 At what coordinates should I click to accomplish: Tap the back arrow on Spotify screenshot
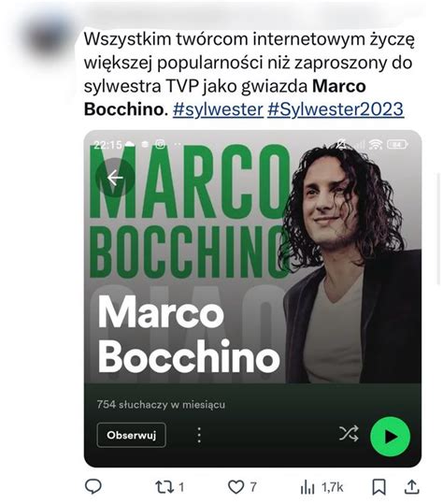click(115, 178)
